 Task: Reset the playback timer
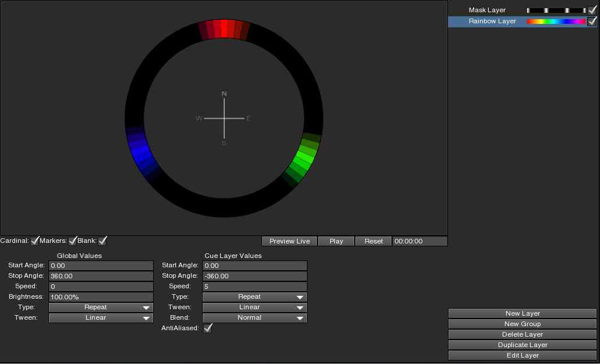[x=373, y=241]
